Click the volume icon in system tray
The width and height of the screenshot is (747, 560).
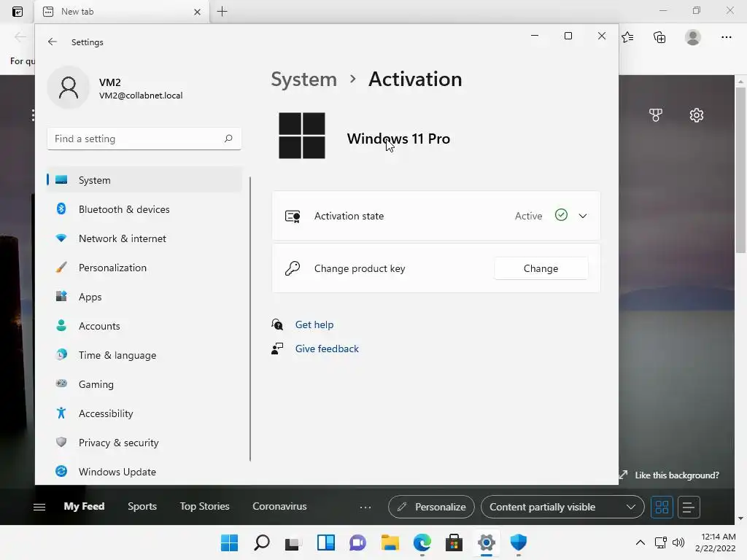678,542
